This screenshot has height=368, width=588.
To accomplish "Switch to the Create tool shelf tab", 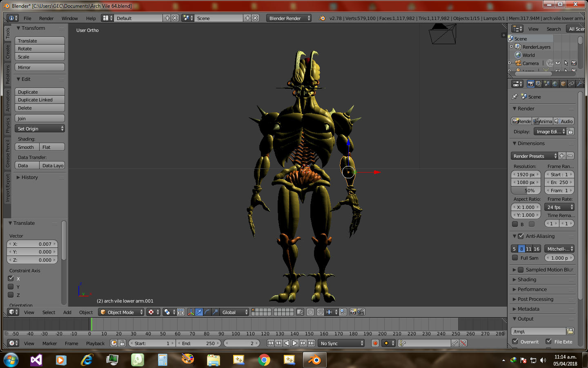I will 7,52.
